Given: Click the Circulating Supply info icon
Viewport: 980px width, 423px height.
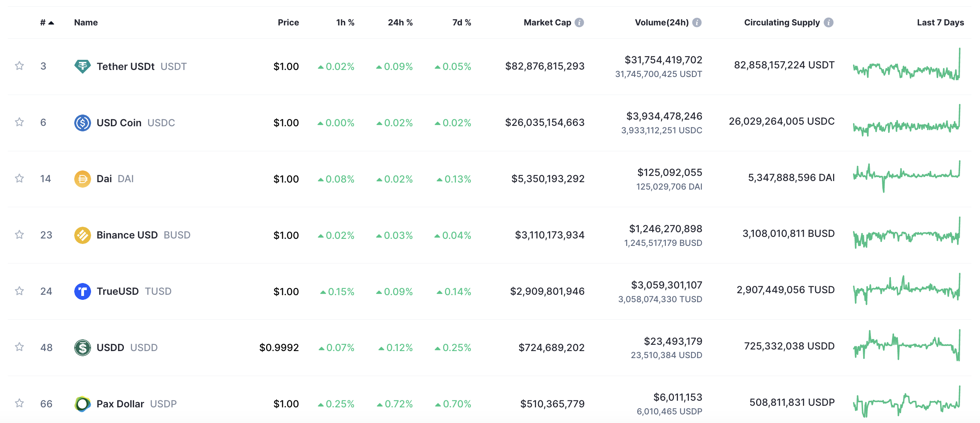Looking at the screenshot, I should (x=828, y=23).
